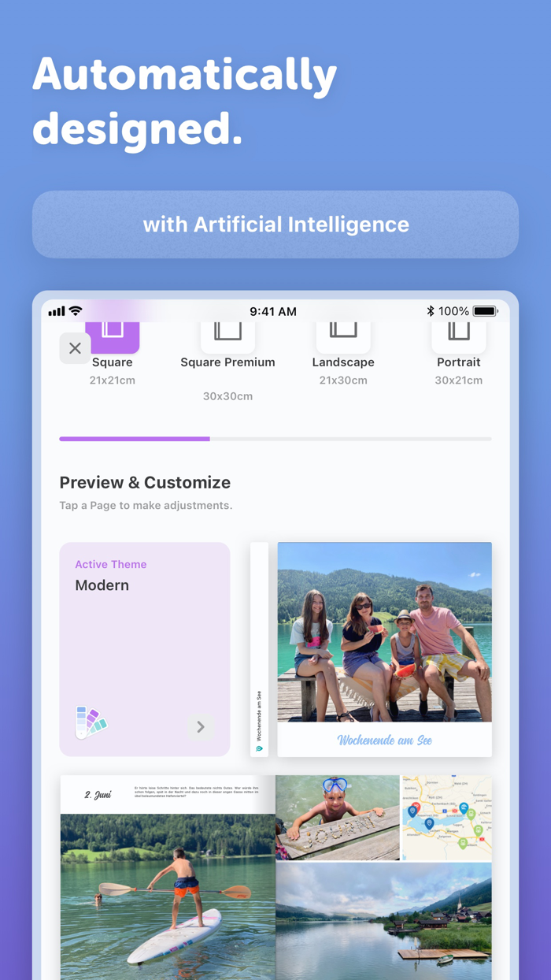This screenshot has width=551, height=980.
Task: Tap the with Artificial Intelligence banner
Action: point(275,225)
